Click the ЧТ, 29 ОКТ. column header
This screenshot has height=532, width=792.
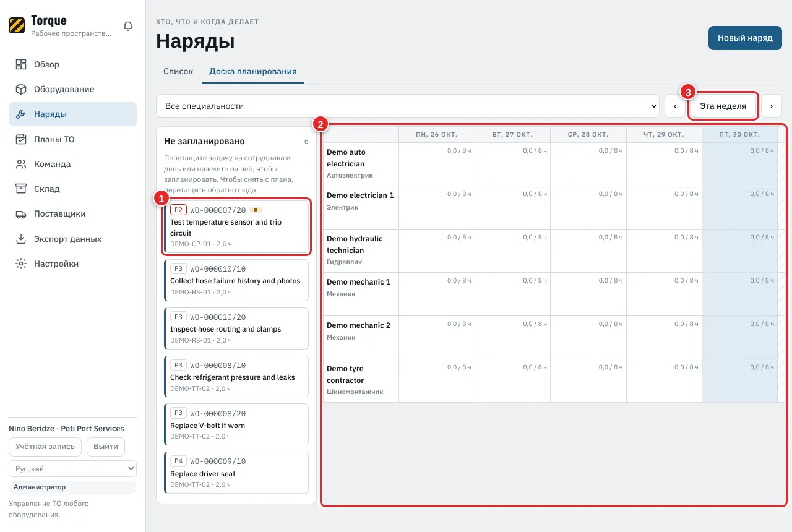[664, 134]
